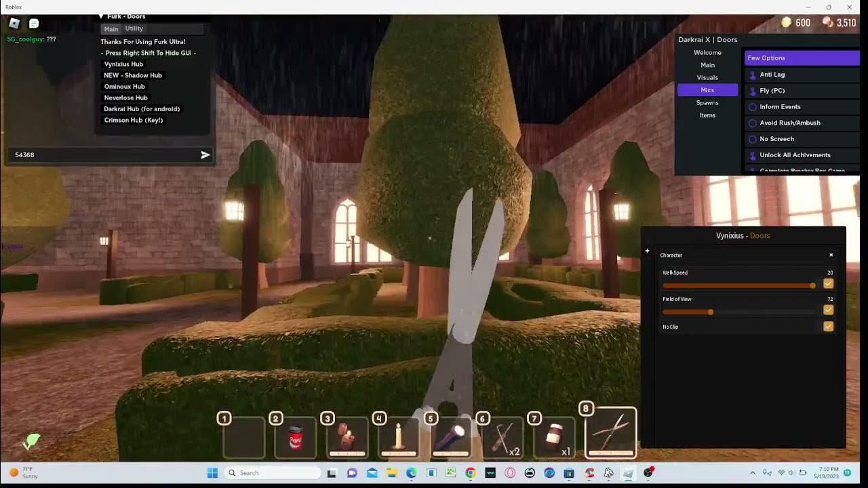Disable the NoClip checkbox

coord(828,326)
